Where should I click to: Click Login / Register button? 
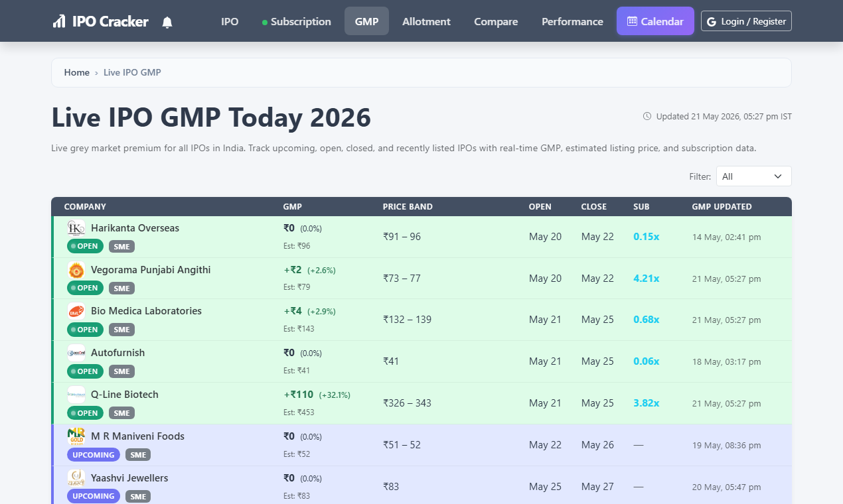[x=746, y=21]
